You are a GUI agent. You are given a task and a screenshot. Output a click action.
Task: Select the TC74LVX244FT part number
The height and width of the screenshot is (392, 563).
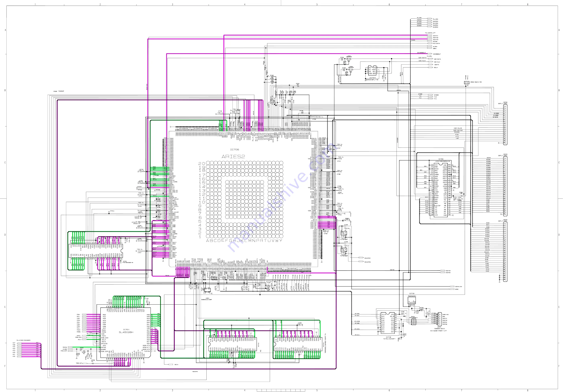pos(389,339)
